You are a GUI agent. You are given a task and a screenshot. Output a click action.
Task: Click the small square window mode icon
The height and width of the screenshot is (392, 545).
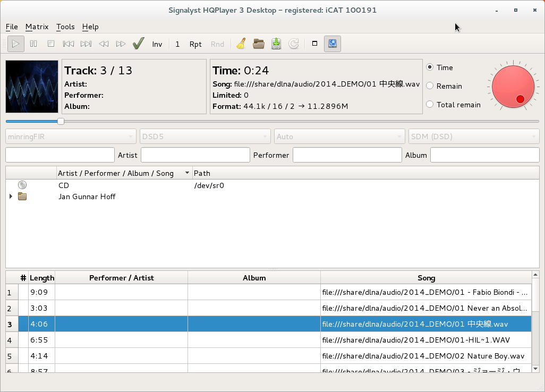(x=314, y=44)
